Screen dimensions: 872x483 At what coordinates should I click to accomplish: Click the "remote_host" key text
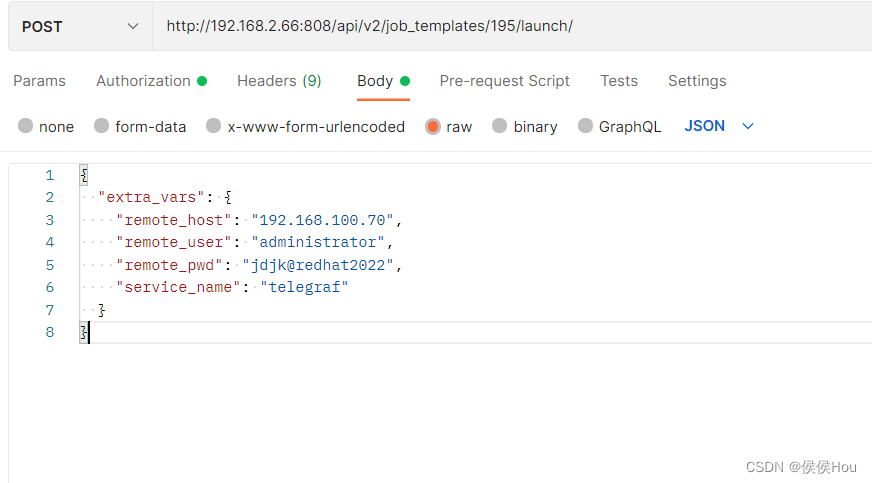pos(174,220)
